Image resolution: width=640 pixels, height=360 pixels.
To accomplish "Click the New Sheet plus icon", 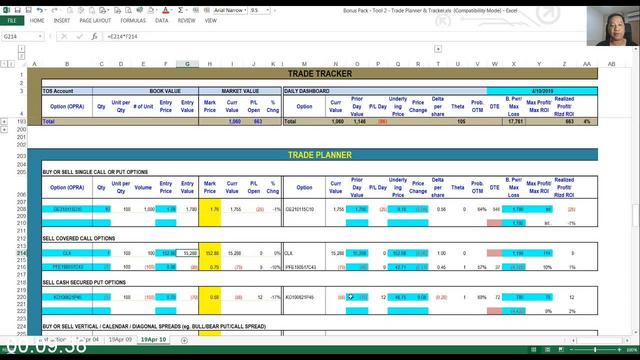I will (184, 340).
